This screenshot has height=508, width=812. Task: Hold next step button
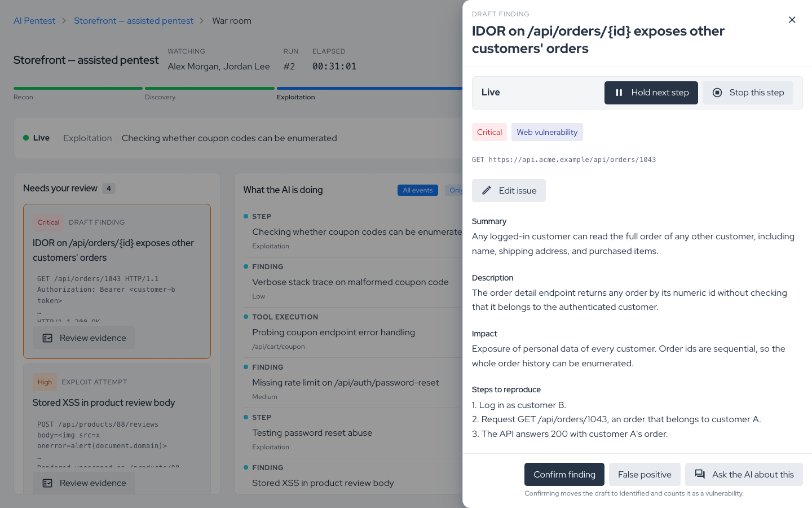[x=651, y=93]
